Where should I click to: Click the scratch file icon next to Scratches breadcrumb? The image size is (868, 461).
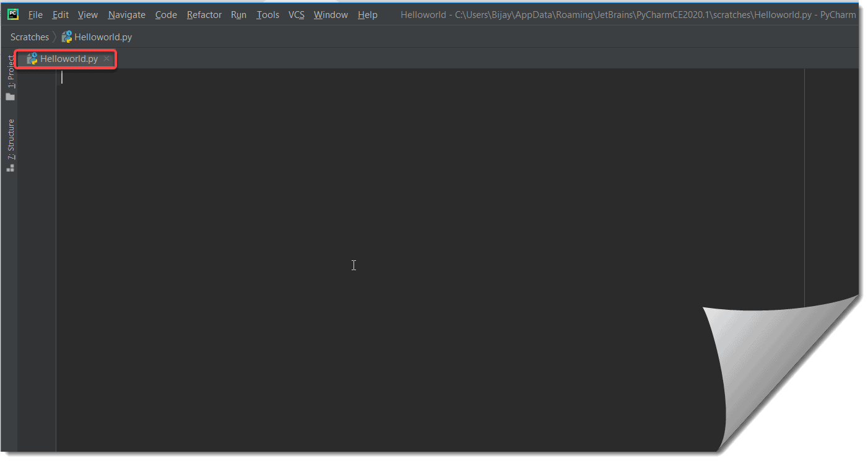click(66, 37)
